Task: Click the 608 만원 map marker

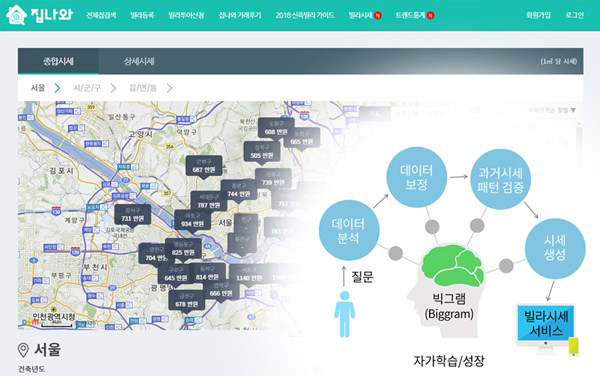Action: click(276, 129)
